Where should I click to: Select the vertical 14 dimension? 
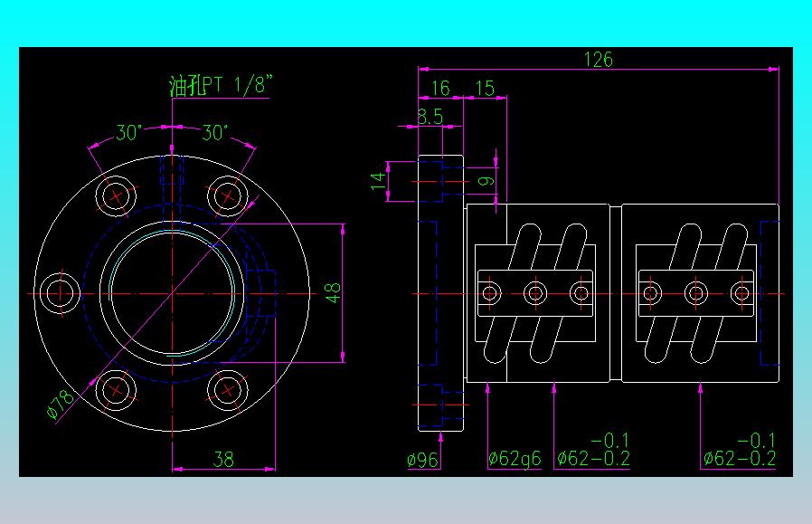coord(379,181)
